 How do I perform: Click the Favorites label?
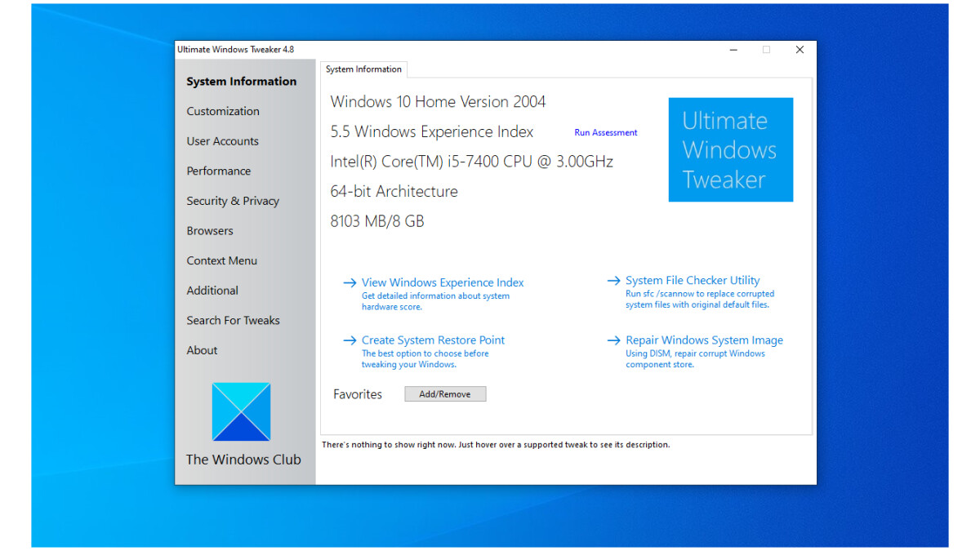tap(358, 394)
